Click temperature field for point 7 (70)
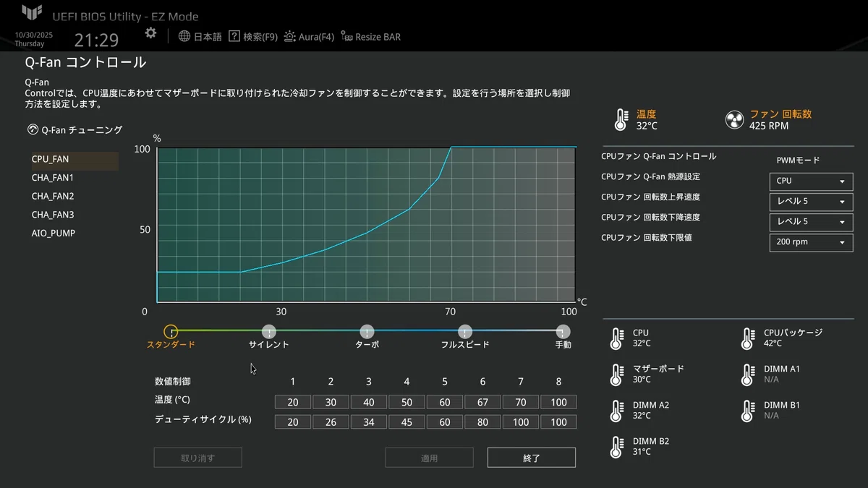Viewport: 868px width, 488px height. click(x=521, y=403)
